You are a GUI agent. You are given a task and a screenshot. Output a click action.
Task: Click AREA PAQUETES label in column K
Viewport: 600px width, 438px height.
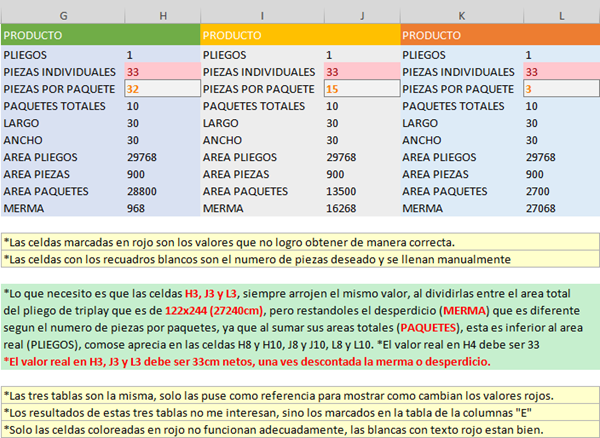tap(445, 191)
